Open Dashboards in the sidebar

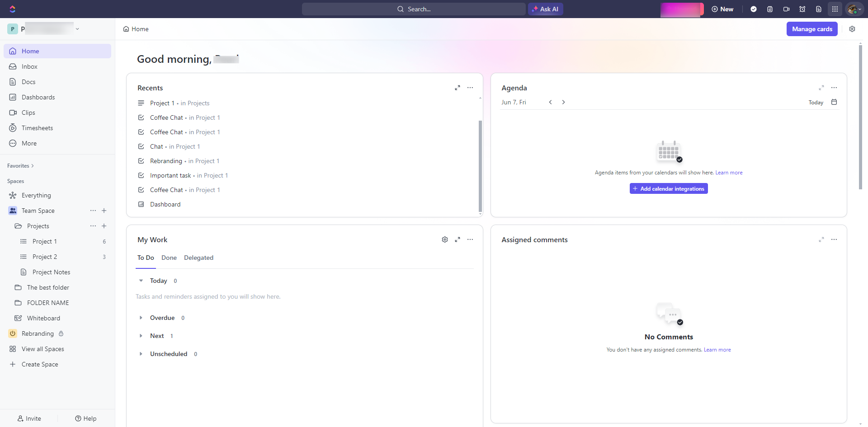(x=57, y=97)
